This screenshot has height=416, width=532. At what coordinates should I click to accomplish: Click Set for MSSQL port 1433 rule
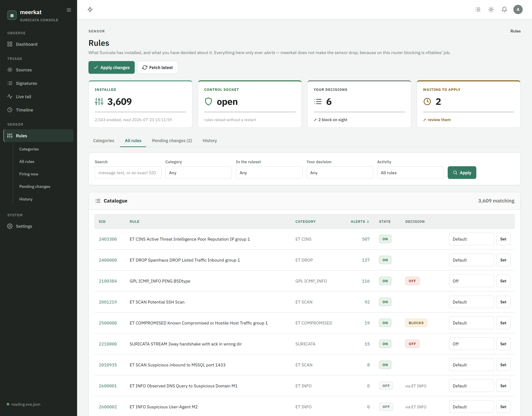click(x=503, y=365)
